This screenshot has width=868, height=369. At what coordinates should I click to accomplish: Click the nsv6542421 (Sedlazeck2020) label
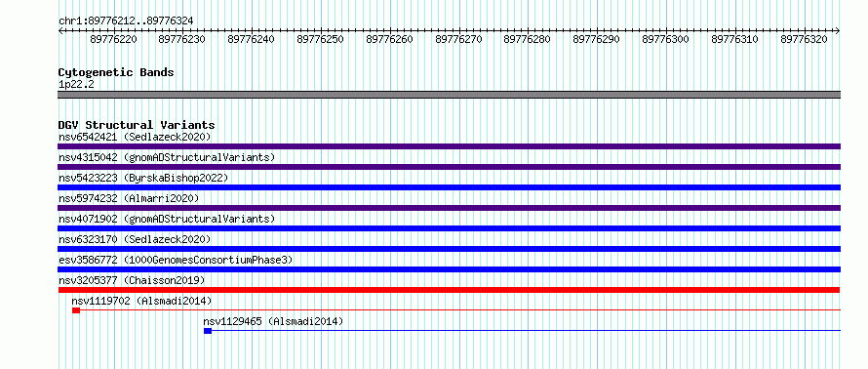[135, 137]
